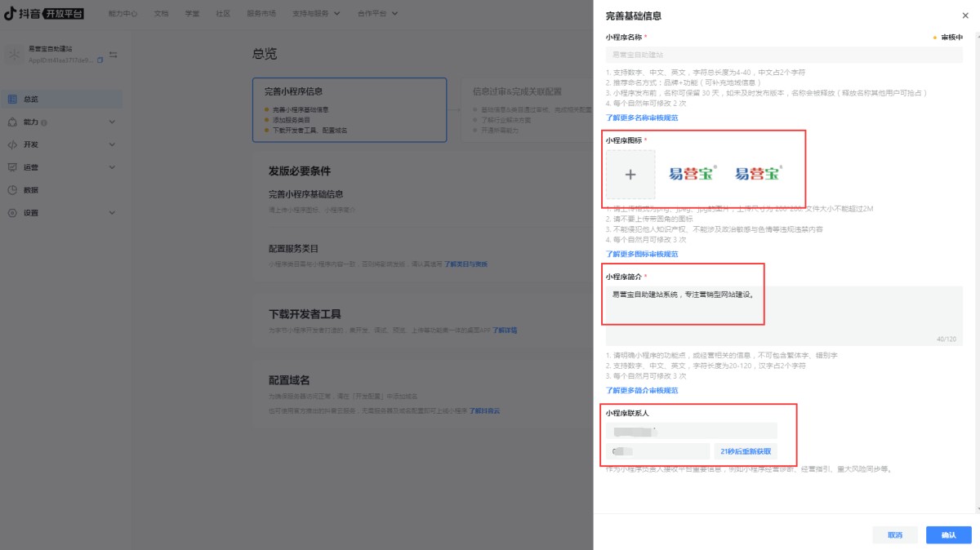Click the 小程序联系人 label
980x550 pixels.
pos(627,413)
